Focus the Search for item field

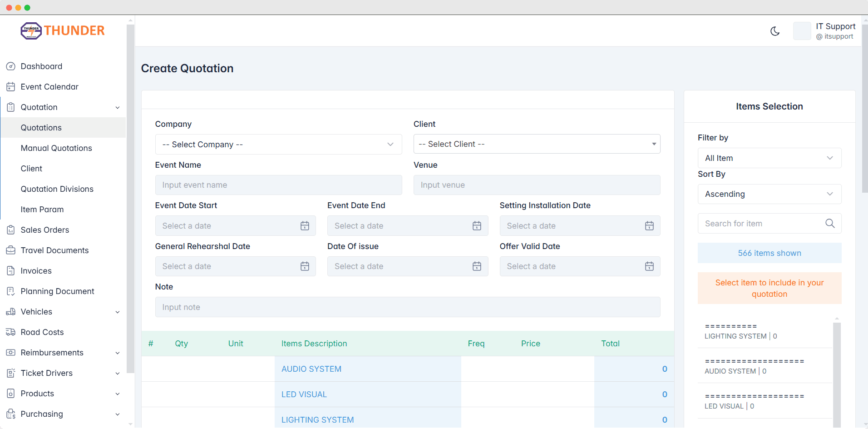tap(769, 224)
